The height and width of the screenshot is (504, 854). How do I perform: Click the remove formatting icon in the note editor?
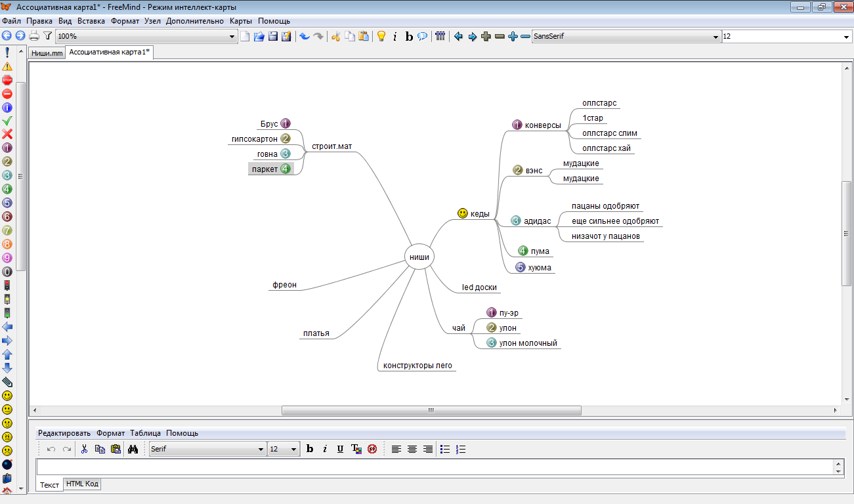372,449
